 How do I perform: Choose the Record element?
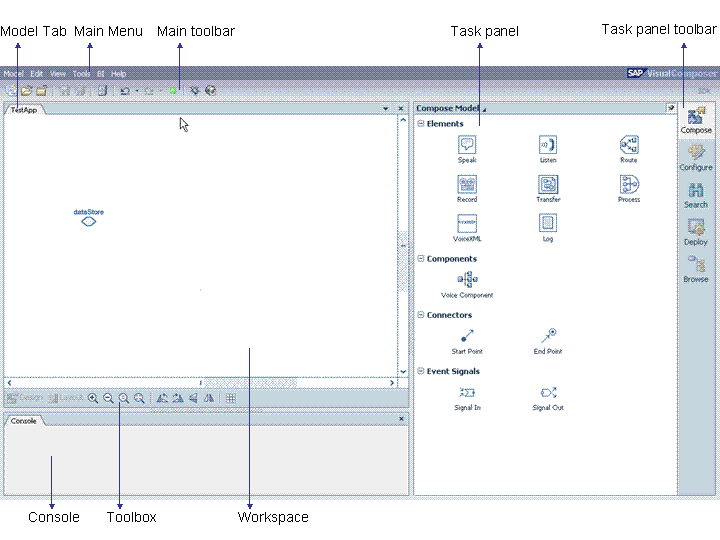(467, 184)
